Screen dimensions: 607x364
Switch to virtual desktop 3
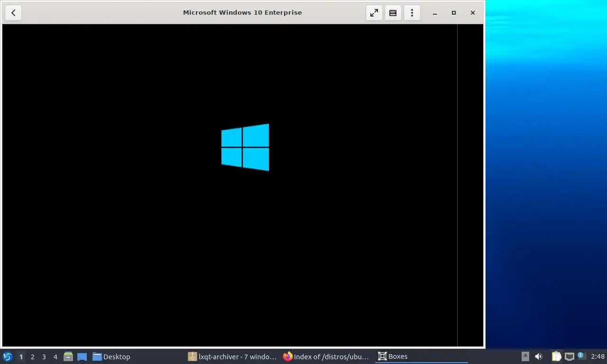coord(44,356)
